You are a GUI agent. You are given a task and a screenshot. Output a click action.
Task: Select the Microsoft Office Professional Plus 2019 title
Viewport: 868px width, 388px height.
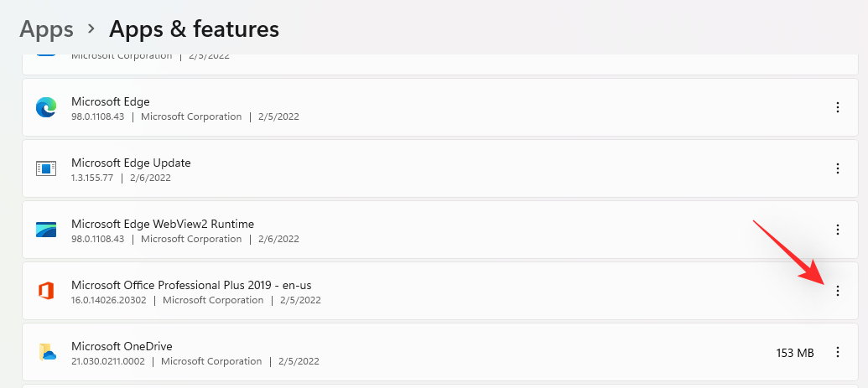click(191, 285)
